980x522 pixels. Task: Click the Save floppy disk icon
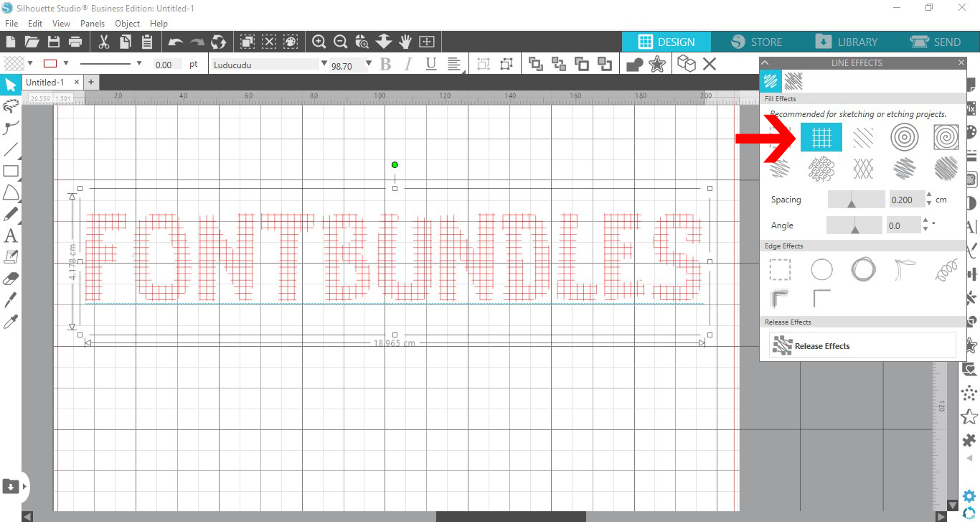[x=53, y=42]
